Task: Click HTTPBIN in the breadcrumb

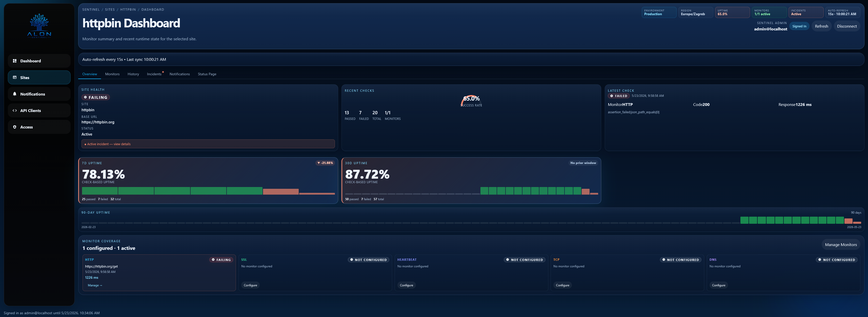Action: click(128, 9)
